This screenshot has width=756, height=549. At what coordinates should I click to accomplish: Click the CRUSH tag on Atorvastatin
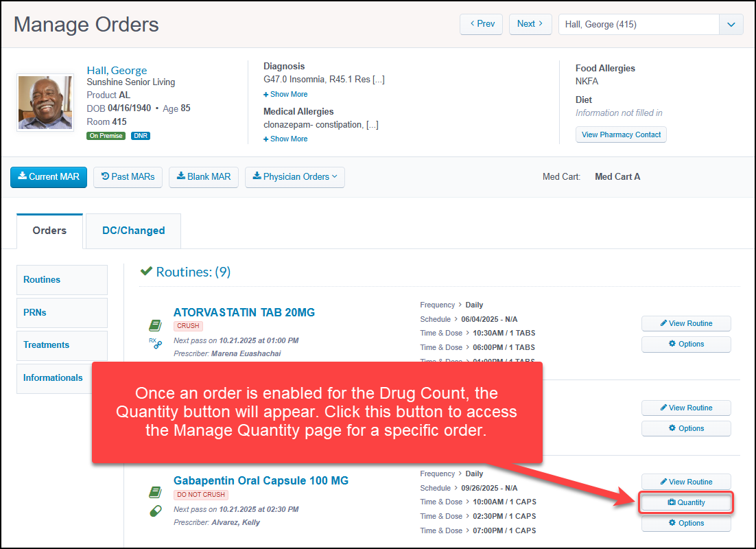coord(188,326)
